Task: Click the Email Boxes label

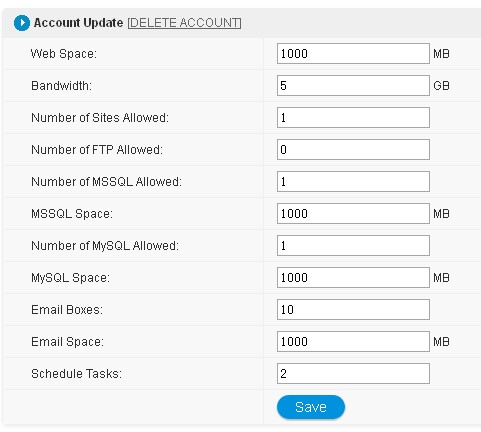Action: coord(67,310)
